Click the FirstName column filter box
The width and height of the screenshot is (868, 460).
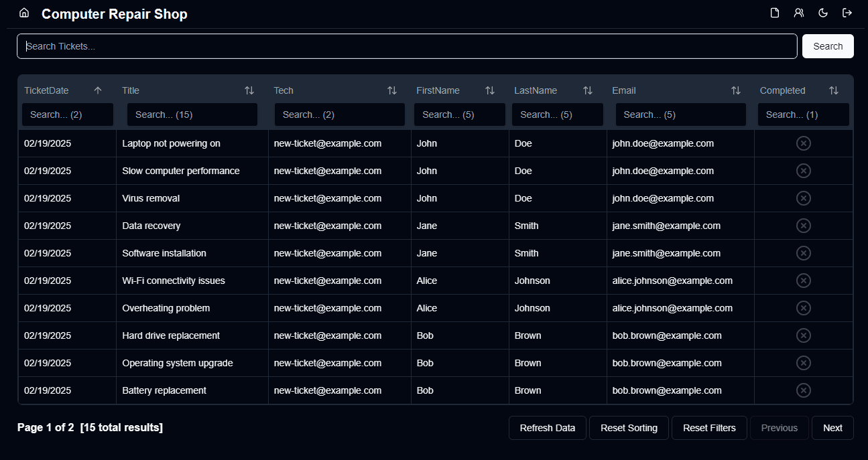coord(460,114)
